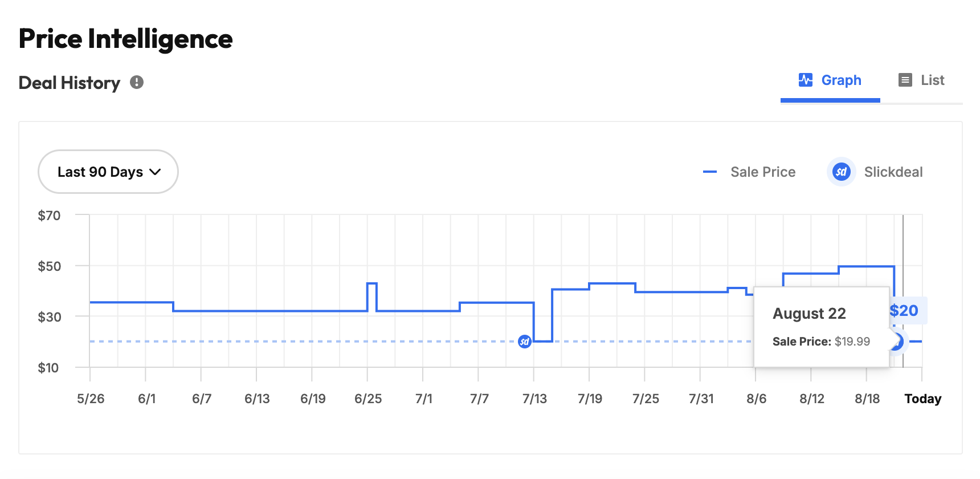Click the chevron next to Last 90 Days
The width and height of the screenshot is (980, 479).
[155, 172]
